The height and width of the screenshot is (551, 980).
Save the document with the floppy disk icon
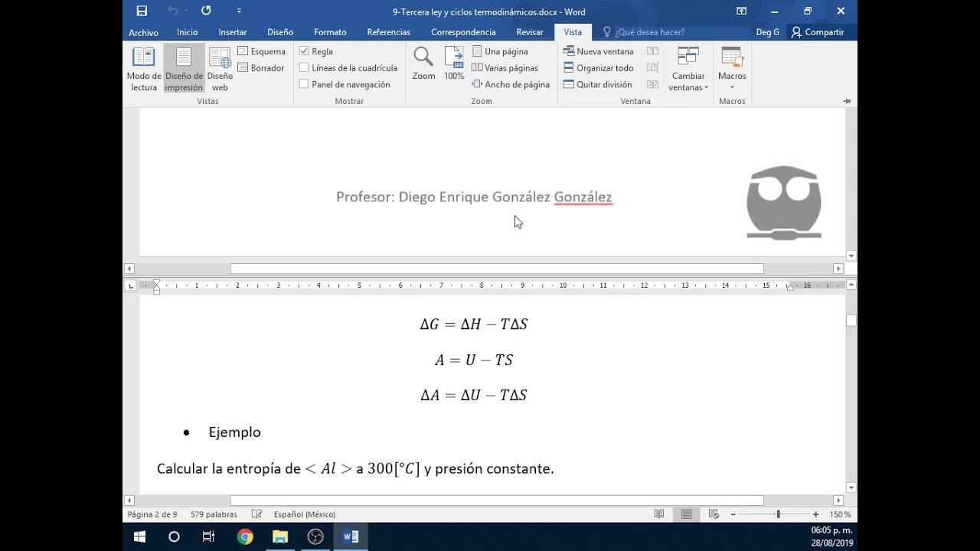pos(142,11)
